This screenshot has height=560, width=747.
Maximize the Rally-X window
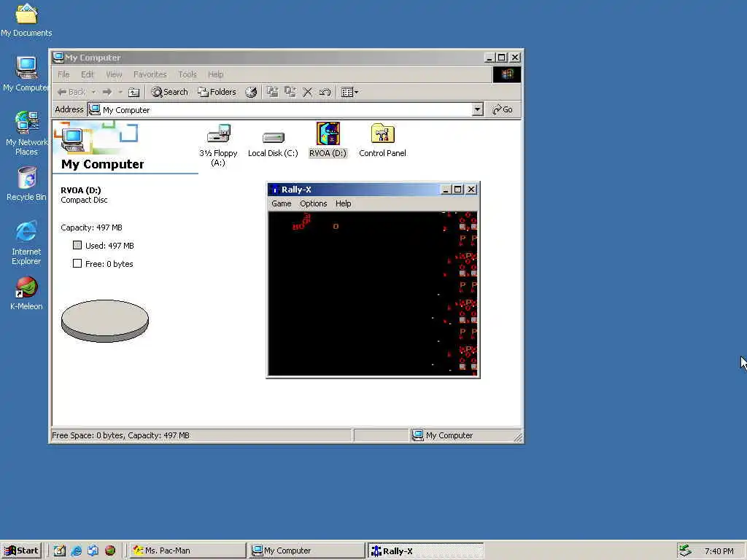[x=458, y=190]
